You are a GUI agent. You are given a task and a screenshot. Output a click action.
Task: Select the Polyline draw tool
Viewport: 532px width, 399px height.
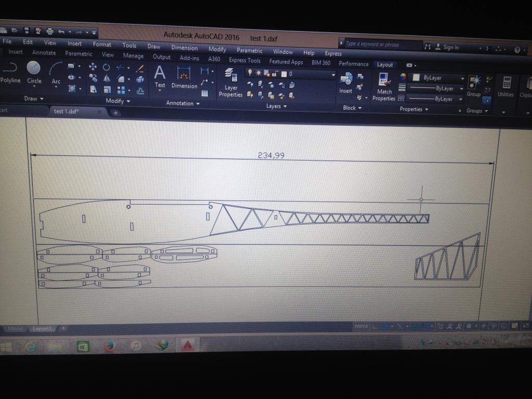pyautogui.click(x=9, y=73)
